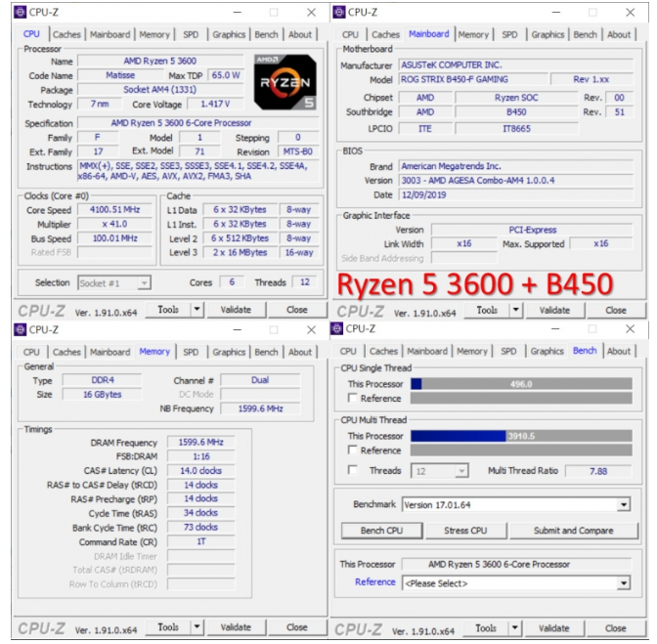The width and height of the screenshot is (657, 644).
Task: Open Tools dropdown arrow in Memory window
Action: (x=197, y=627)
